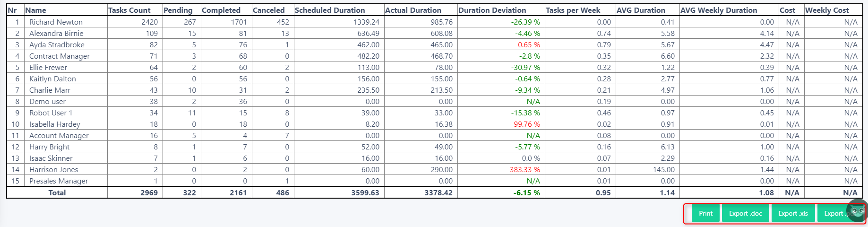Click the Total row label
Image resolution: width=868 pixels, height=227 pixels.
57,192
